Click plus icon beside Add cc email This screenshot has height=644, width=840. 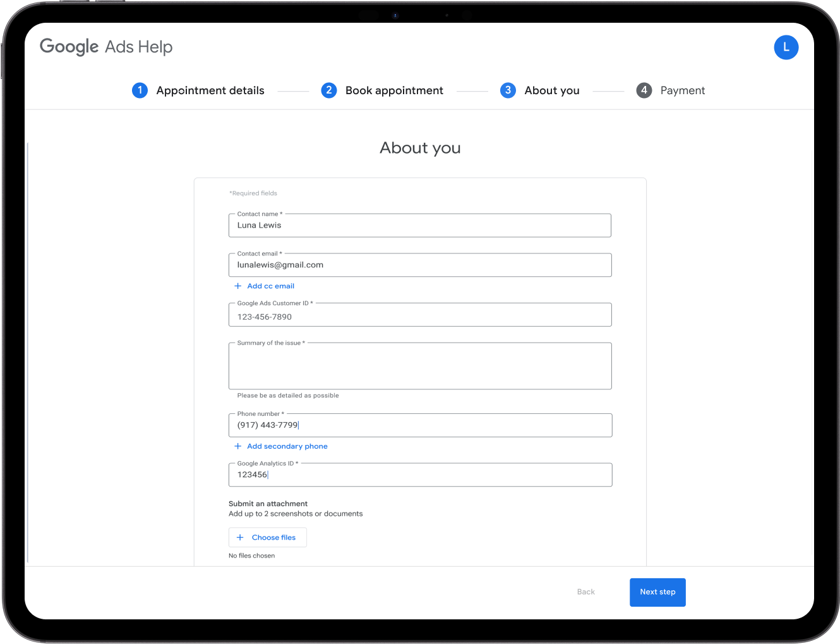point(238,286)
